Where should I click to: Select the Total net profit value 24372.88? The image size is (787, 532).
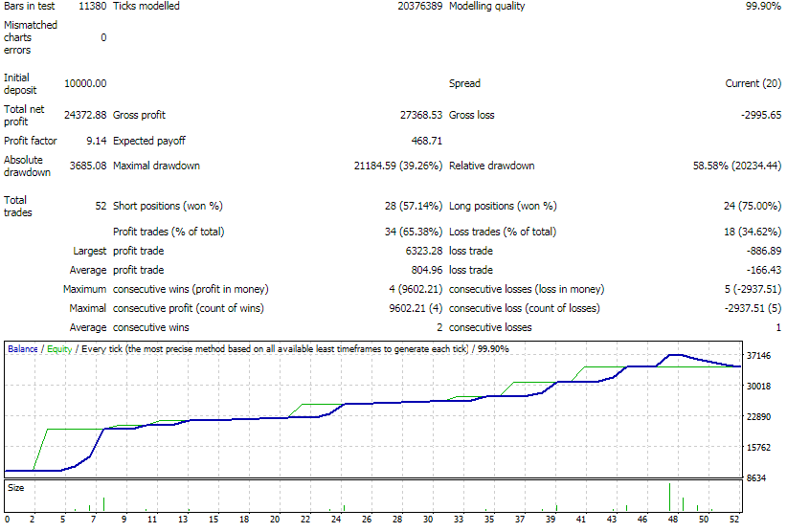[85, 116]
